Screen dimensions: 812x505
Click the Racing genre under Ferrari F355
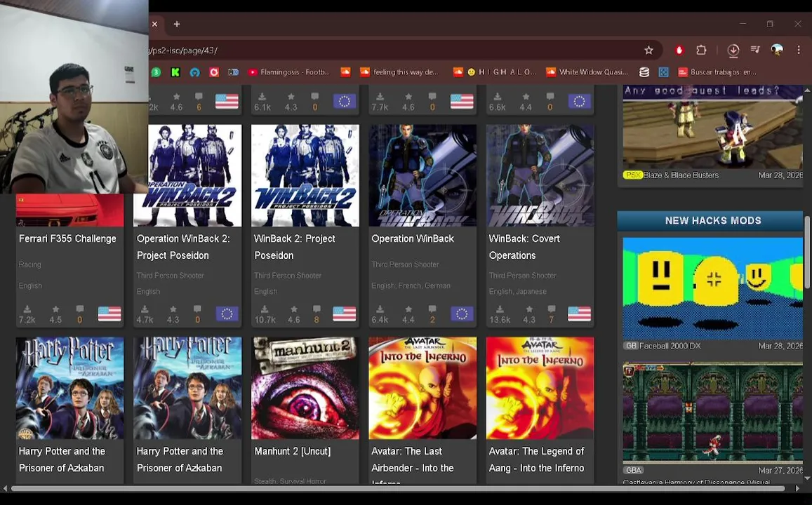click(29, 264)
